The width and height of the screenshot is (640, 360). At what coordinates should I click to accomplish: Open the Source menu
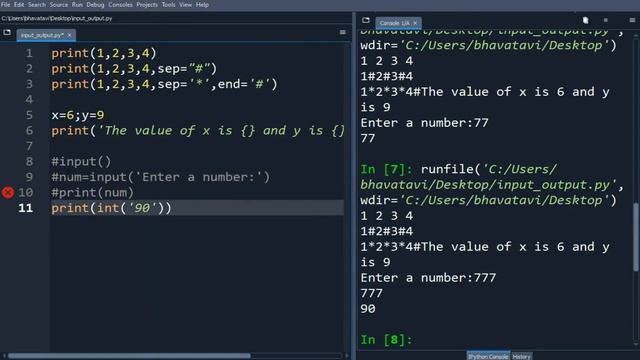(x=59, y=5)
